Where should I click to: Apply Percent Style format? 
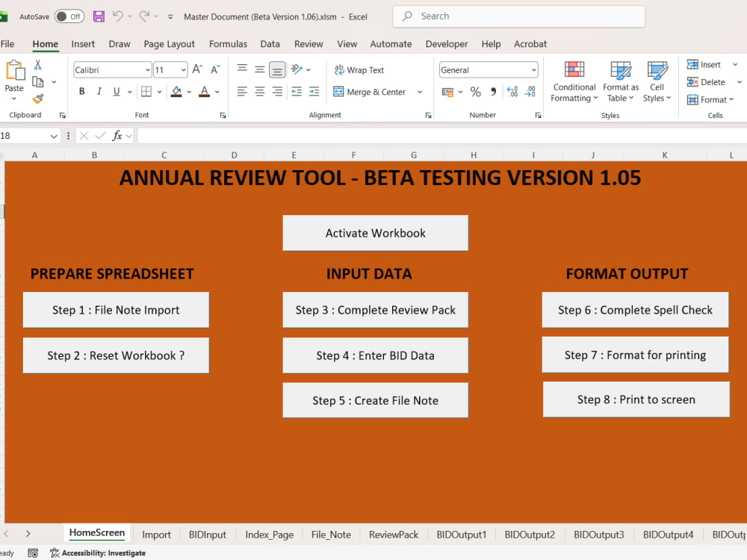[x=475, y=91]
